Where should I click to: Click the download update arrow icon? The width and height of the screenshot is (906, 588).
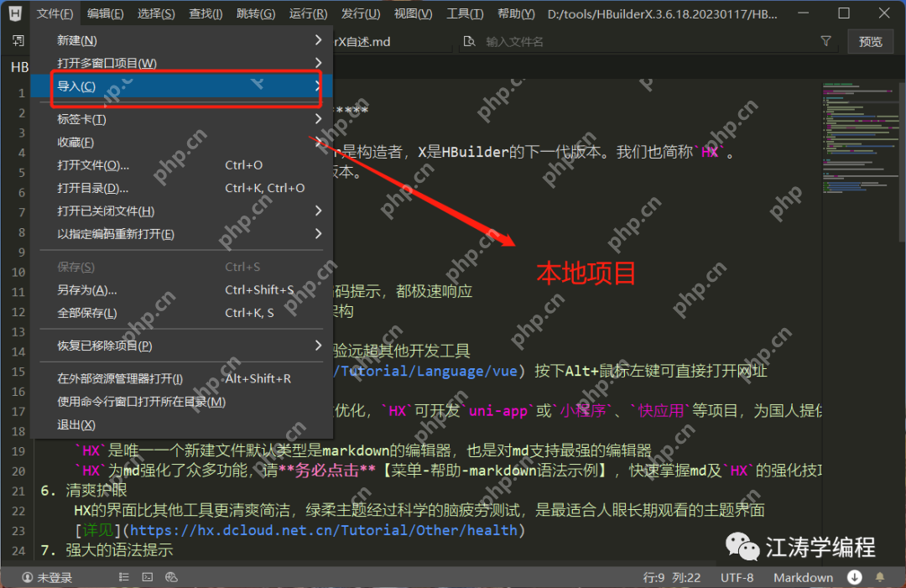pyautogui.click(x=855, y=577)
